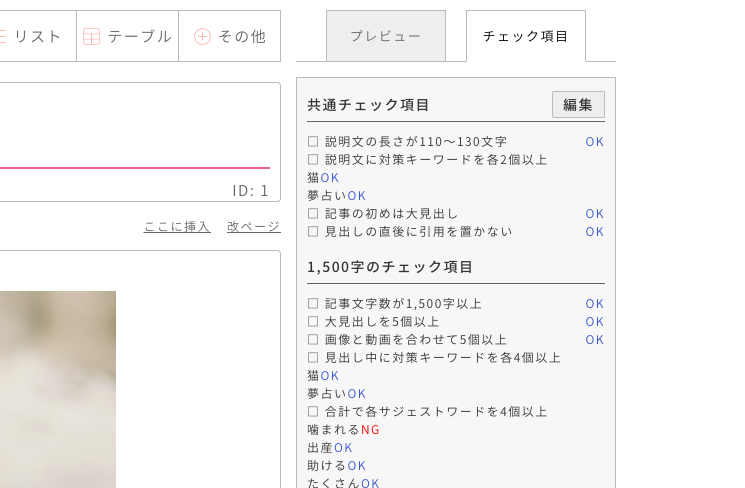The image size is (745, 488).
Task: Toggle 画像と動画を合わせて5個以上 checkbox
Action: point(313,340)
